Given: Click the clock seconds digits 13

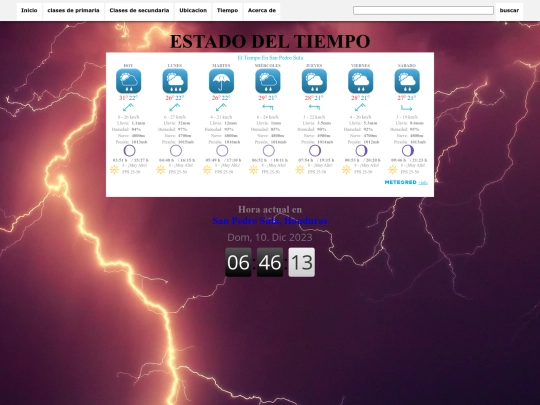Looking at the screenshot, I should click(x=302, y=262).
